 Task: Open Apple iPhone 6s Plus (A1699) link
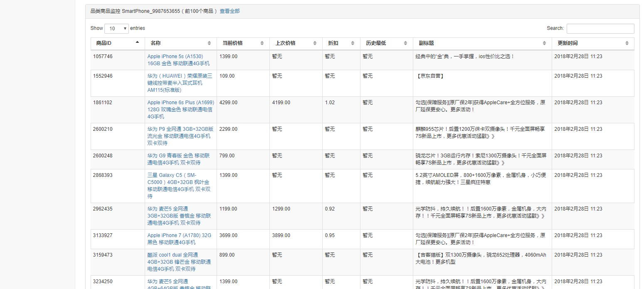[180, 110]
